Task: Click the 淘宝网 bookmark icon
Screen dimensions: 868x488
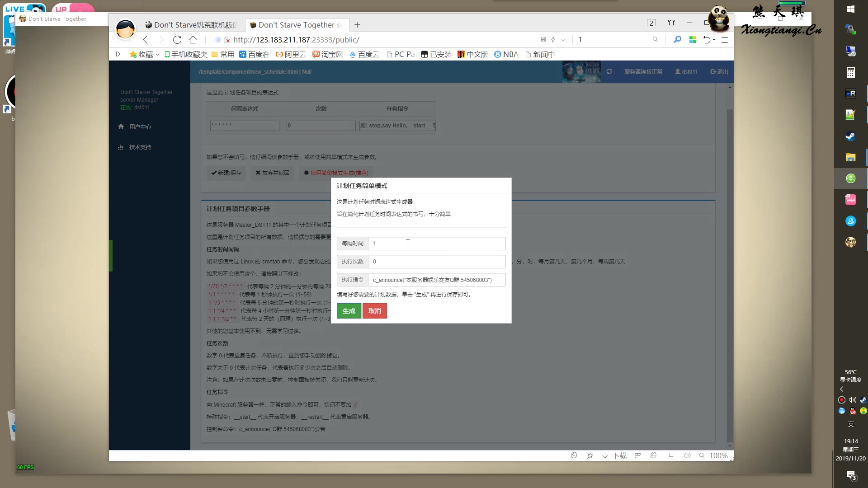Action: coord(316,54)
